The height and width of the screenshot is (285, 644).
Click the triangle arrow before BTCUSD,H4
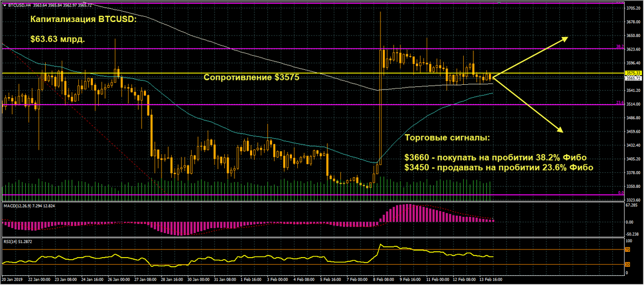click(4, 5)
